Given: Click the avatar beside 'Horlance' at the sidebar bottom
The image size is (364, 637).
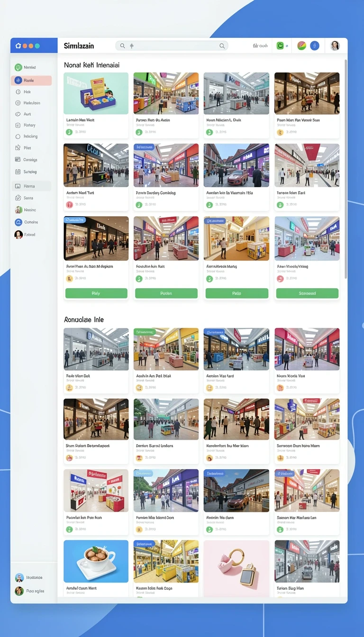Looking at the screenshot, I should tap(19, 578).
